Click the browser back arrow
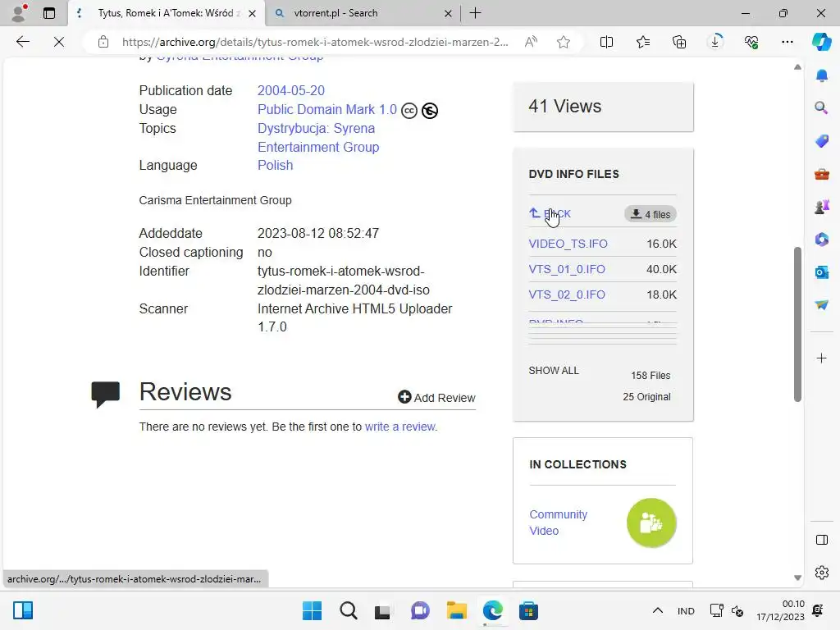Screen dimensions: 840x630 pos(22,42)
